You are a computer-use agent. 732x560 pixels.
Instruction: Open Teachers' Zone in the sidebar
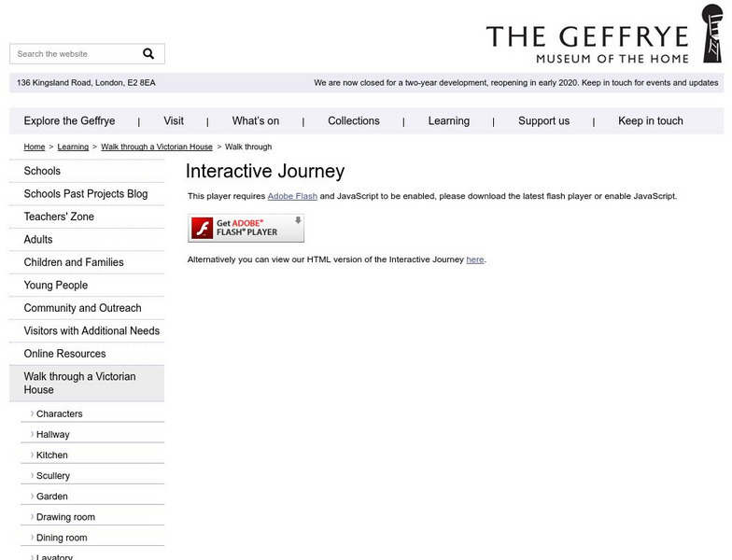click(59, 217)
